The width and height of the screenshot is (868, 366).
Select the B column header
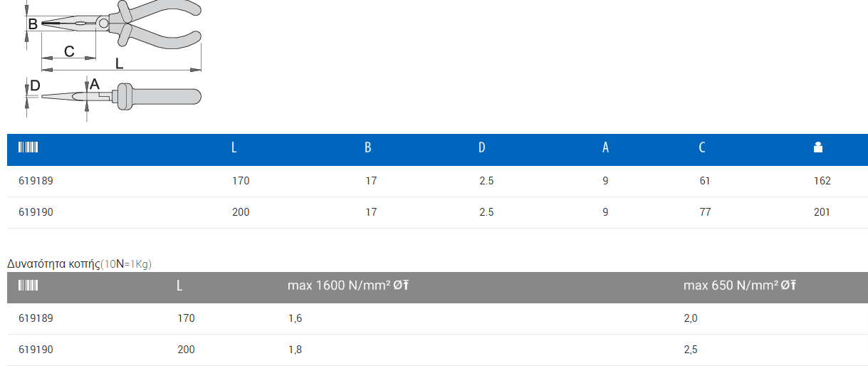pyautogui.click(x=368, y=148)
